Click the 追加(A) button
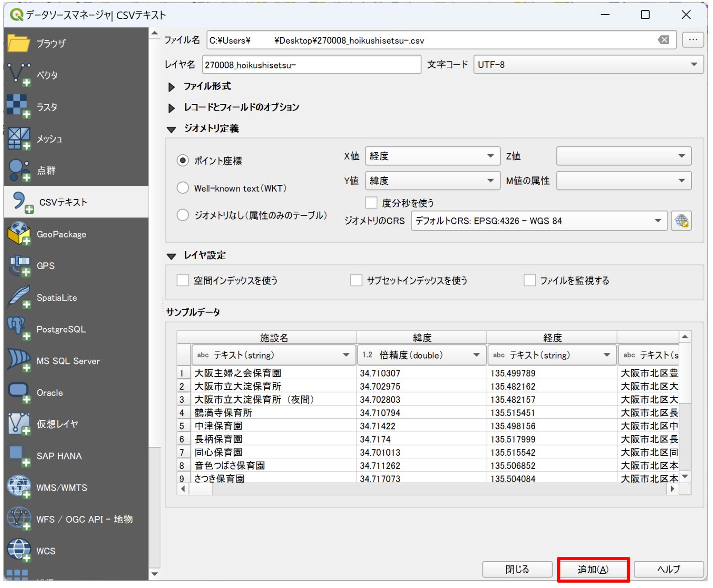 tap(593, 569)
